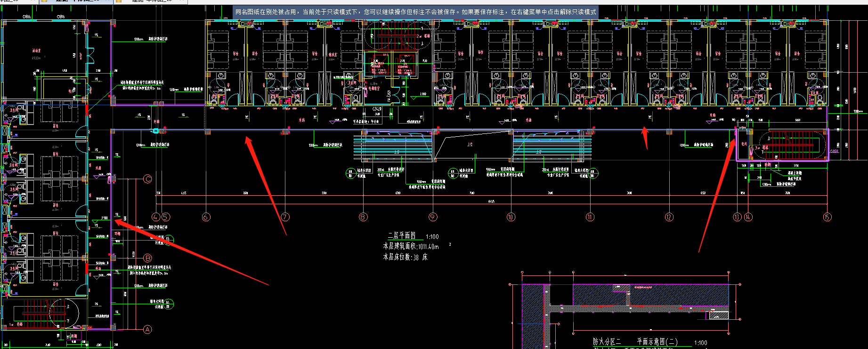Select the 1:100 scale beside 防火分区二 title
This screenshot has width=868, height=349.
tap(700, 343)
